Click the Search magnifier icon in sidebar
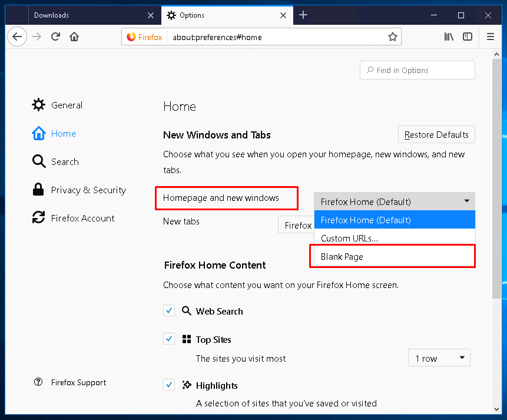 pyautogui.click(x=39, y=161)
